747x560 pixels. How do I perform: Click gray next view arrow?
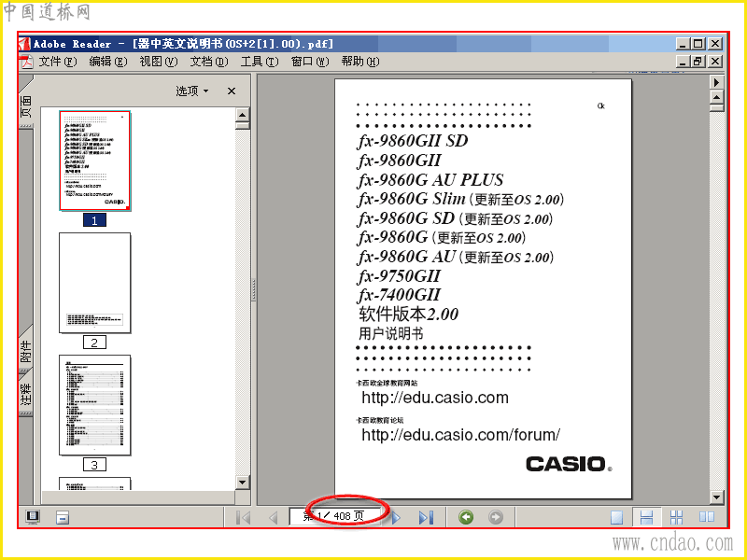[x=496, y=517]
